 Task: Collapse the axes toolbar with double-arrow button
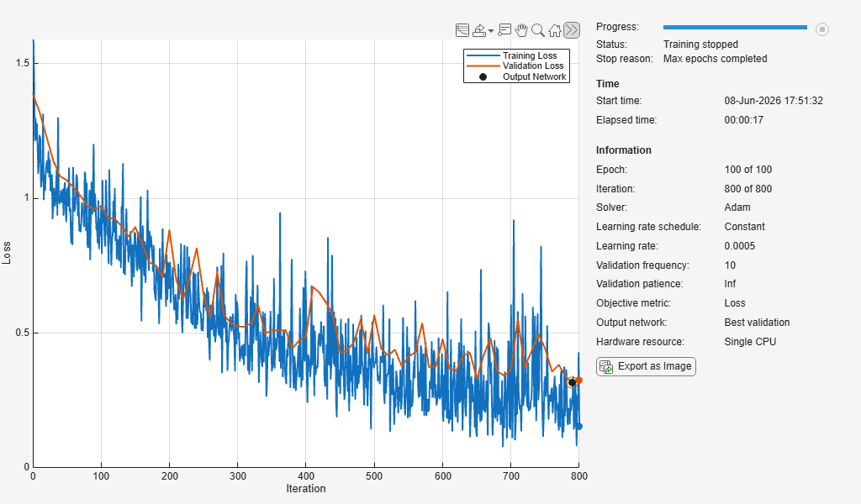572,30
